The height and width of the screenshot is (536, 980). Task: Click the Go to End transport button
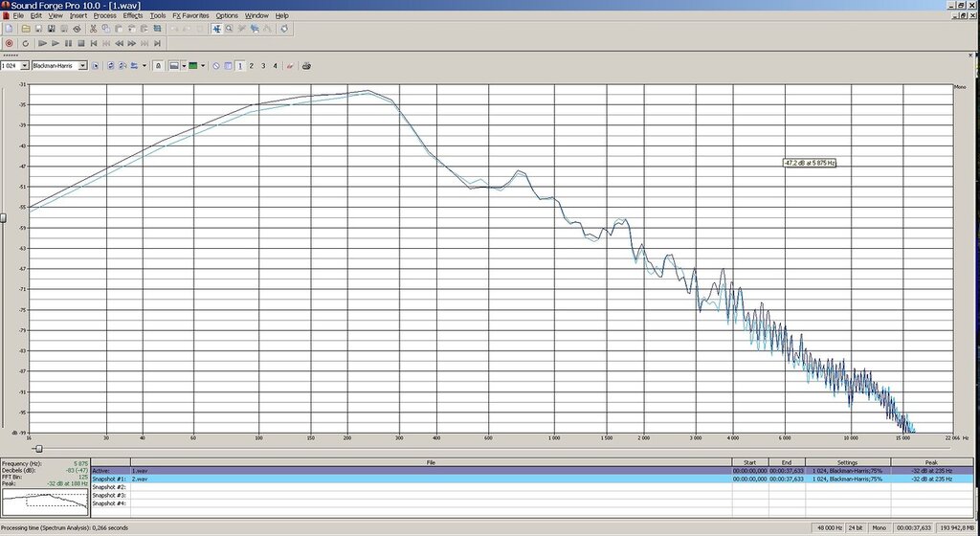157,43
